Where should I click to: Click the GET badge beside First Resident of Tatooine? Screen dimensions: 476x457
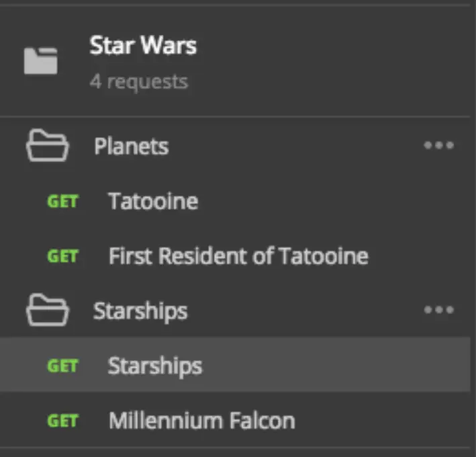point(62,256)
